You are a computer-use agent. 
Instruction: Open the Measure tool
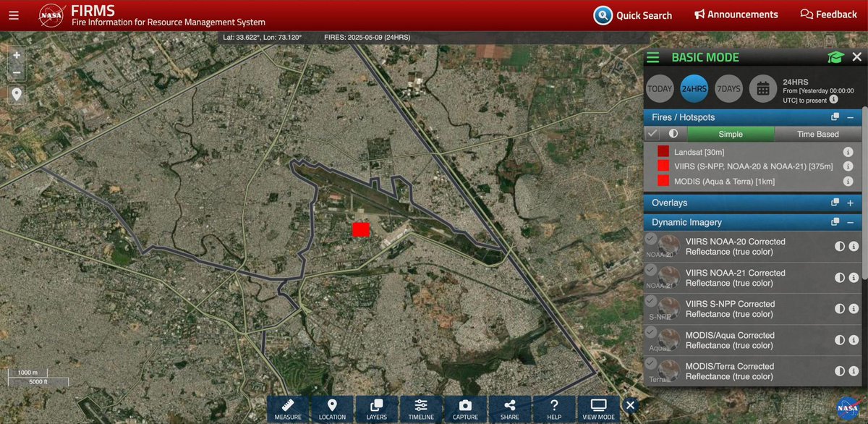pyautogui.click(x=288, y=410)
